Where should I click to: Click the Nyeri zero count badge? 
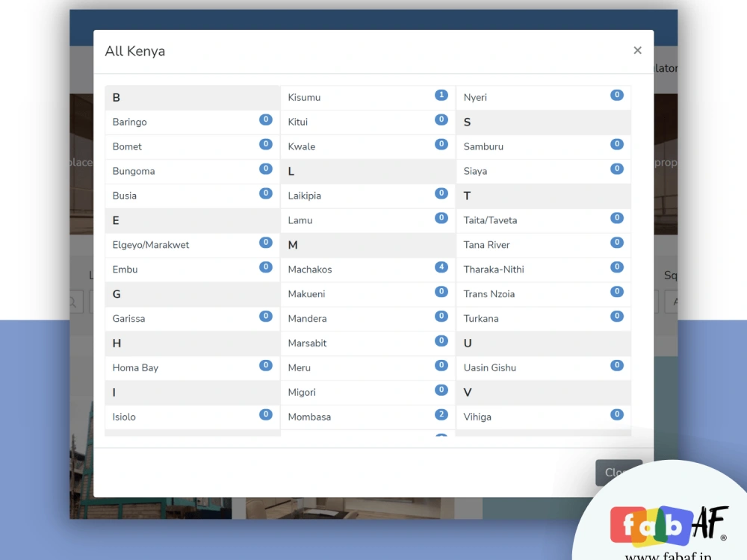point(617,95)
